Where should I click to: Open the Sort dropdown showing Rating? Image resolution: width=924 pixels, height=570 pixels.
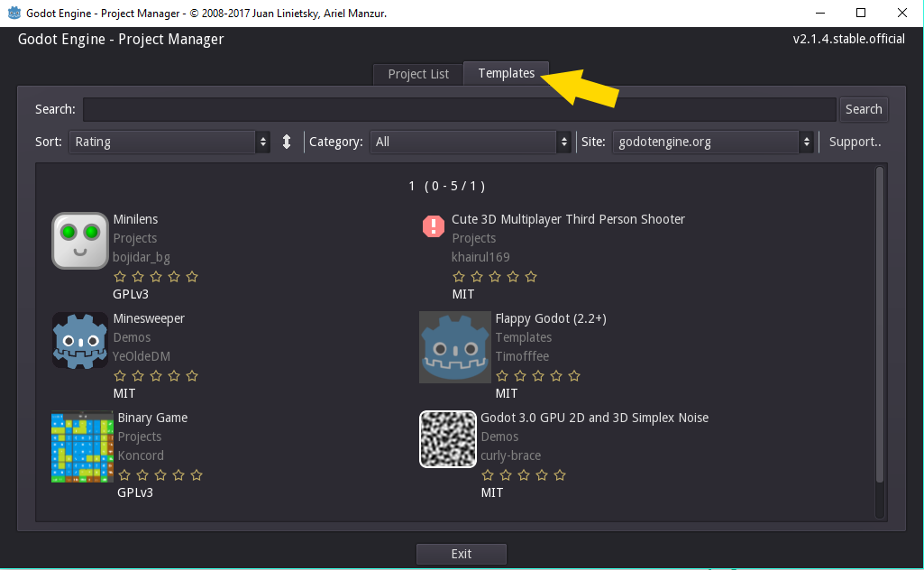click(169, 142)
